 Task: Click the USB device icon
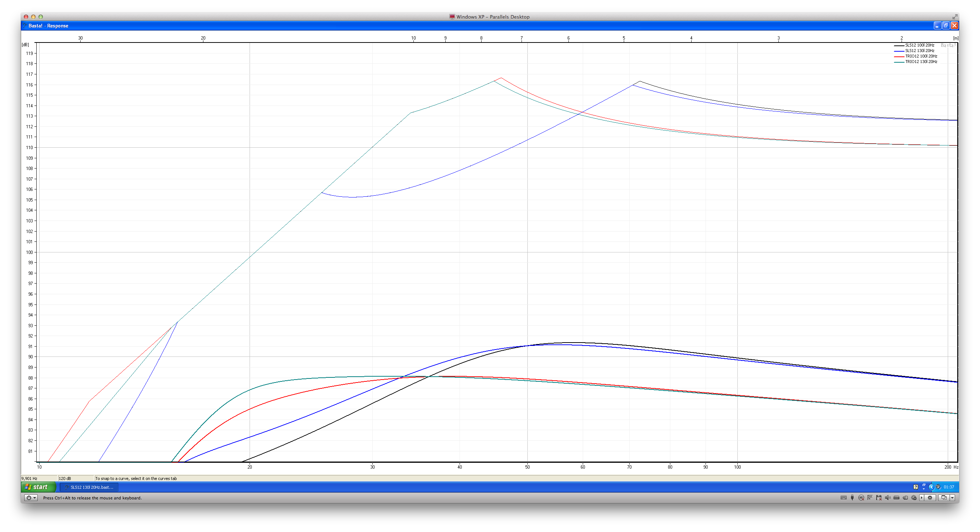(x=852, y=498)
